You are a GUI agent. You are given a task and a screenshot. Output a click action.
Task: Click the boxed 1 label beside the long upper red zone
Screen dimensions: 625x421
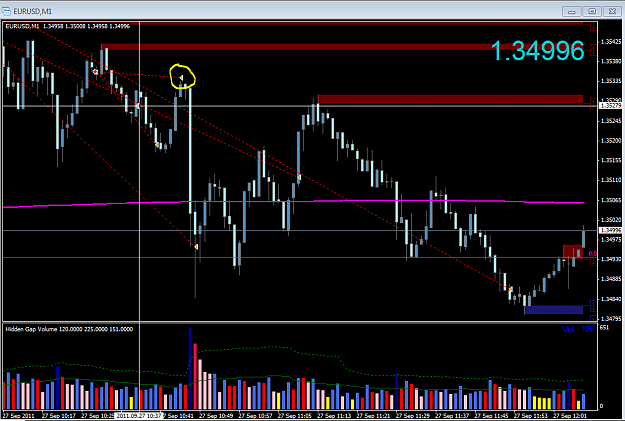tap(594, 51)
